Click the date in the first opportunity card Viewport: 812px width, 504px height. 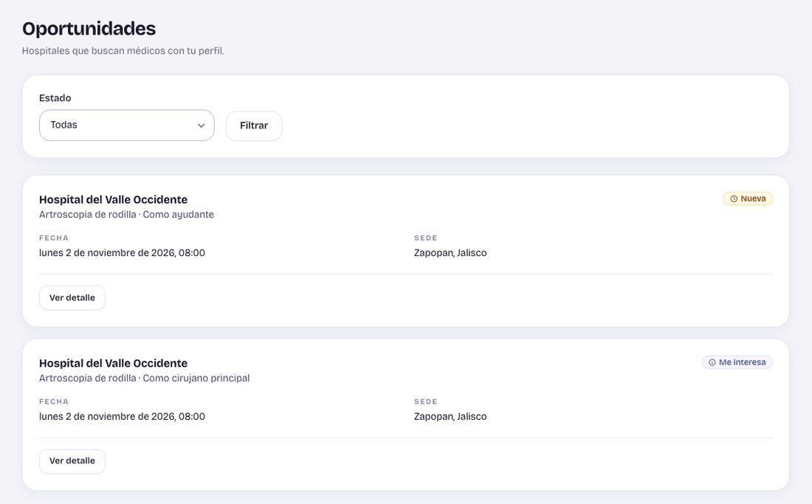(123, 253)
